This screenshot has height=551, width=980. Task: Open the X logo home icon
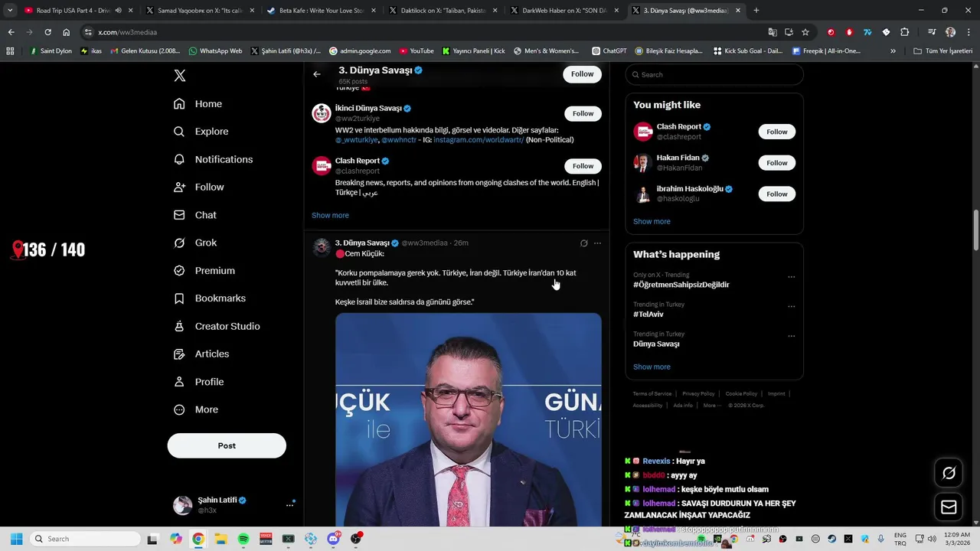pyautogui.click(x=179, y=76)
